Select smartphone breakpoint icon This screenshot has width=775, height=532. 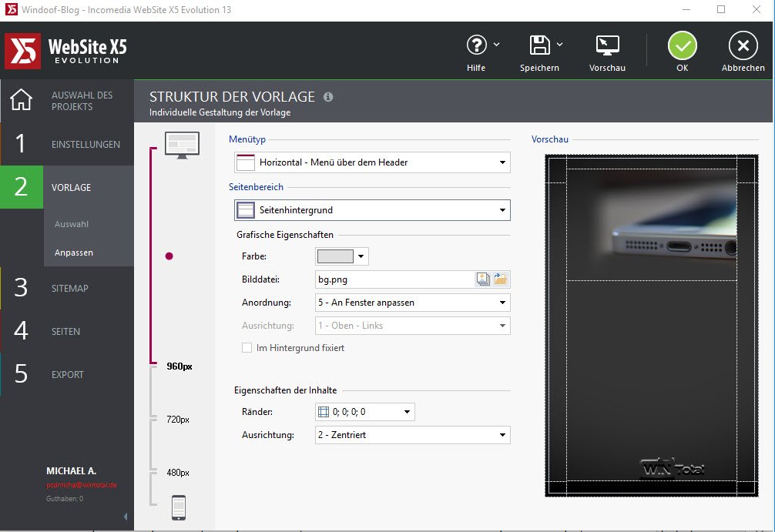tap(179, 507)
